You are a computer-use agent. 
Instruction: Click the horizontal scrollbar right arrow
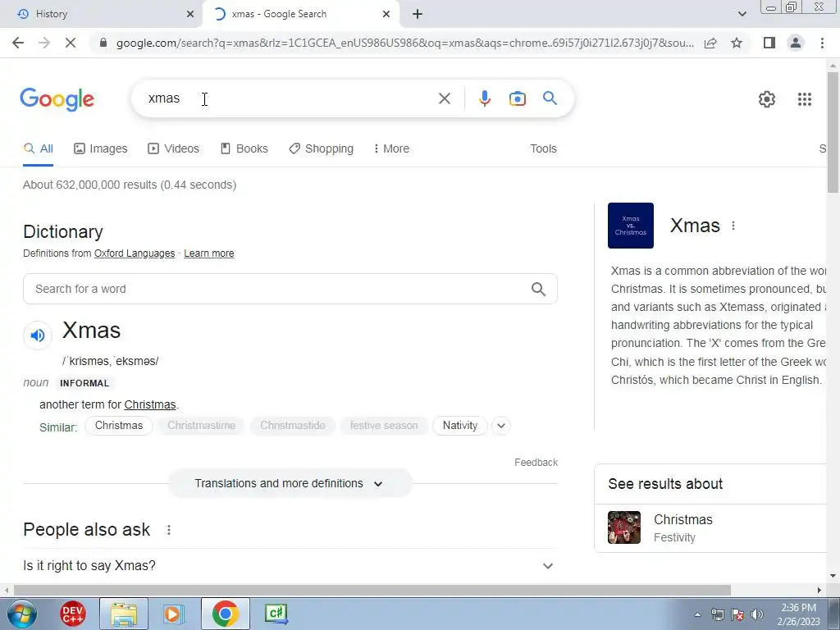click(x=819, y=591)
